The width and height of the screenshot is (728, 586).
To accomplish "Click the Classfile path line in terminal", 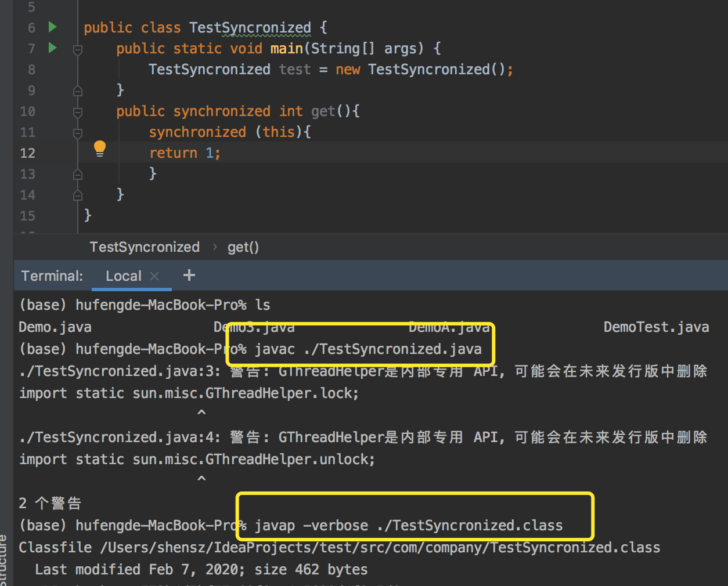I will pos(340,548).
